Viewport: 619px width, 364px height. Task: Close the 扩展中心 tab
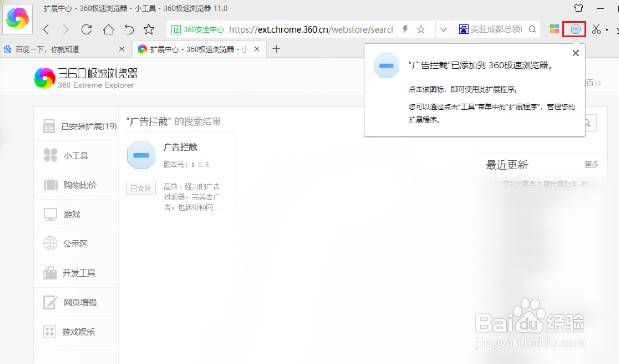(257, 49)
